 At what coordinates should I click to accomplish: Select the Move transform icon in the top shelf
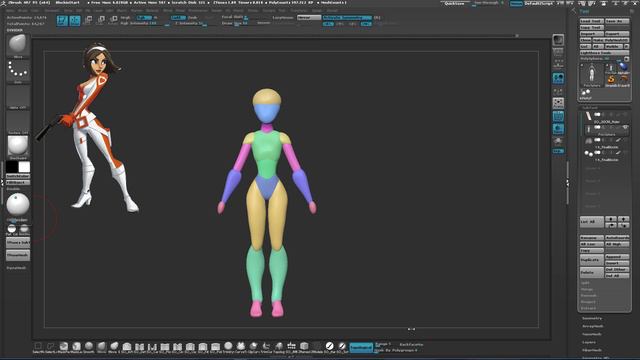tap(88, 20)
